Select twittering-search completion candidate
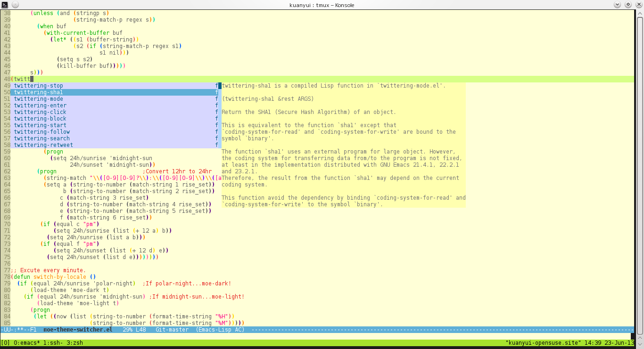 tap(116, 138)
